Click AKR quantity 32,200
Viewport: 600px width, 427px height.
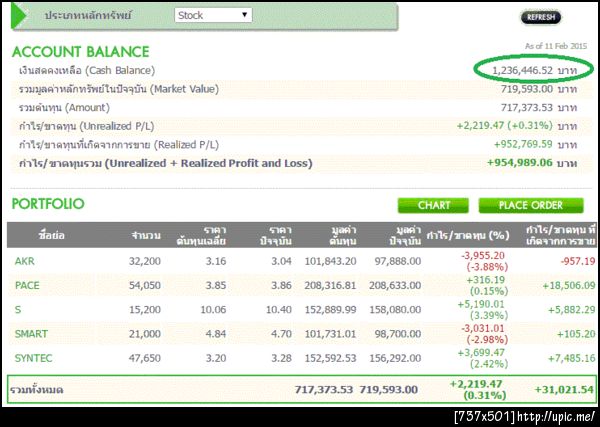[145, 261]
